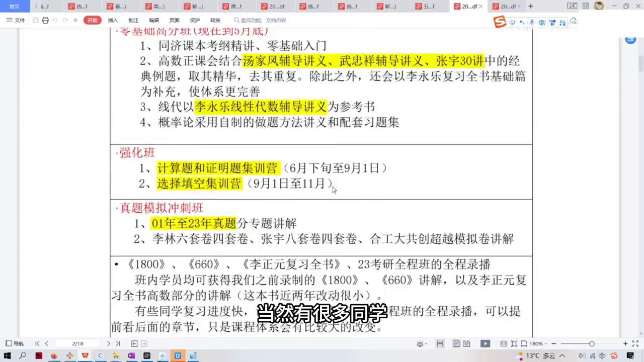Open the quick access toolbar dropdown
The image size is (644, 362).
[x=74, y=21]
